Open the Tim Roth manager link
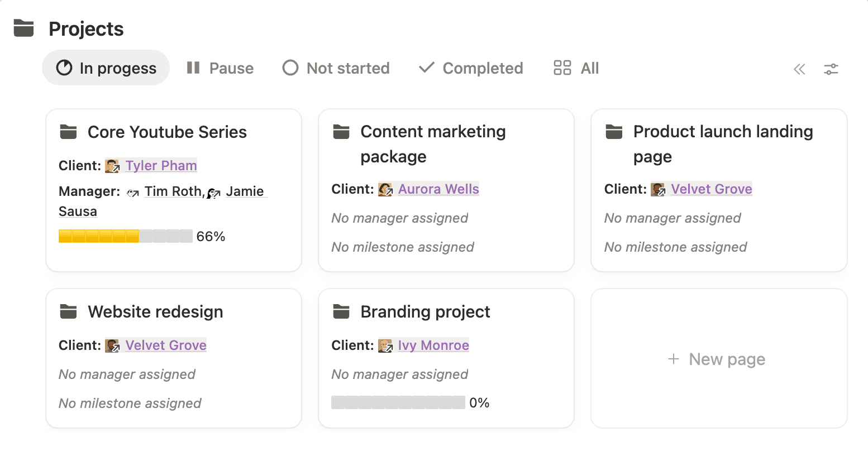868x471 pixels. point(172,191)
